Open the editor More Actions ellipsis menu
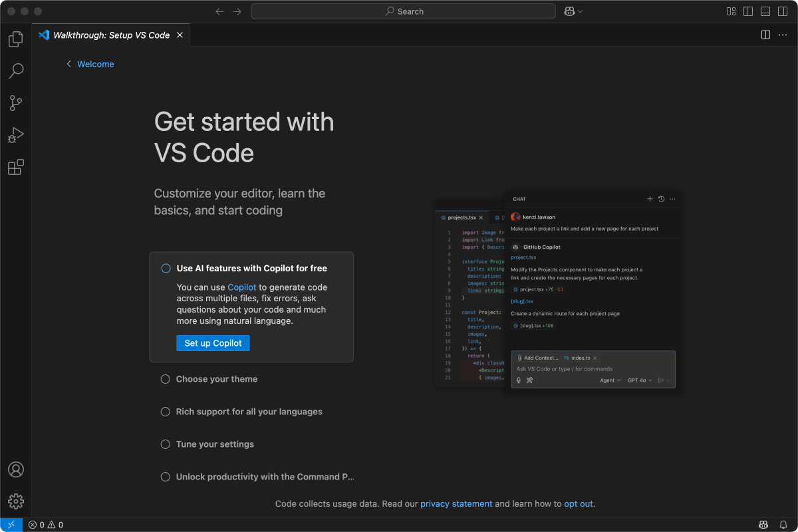 783,35
